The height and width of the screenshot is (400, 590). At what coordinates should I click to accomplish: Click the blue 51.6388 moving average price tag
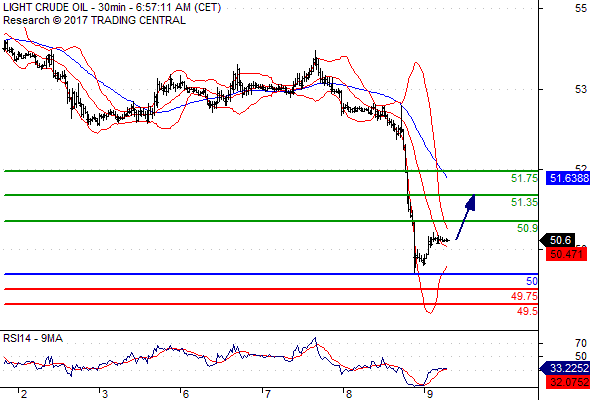tap(568, 178)
